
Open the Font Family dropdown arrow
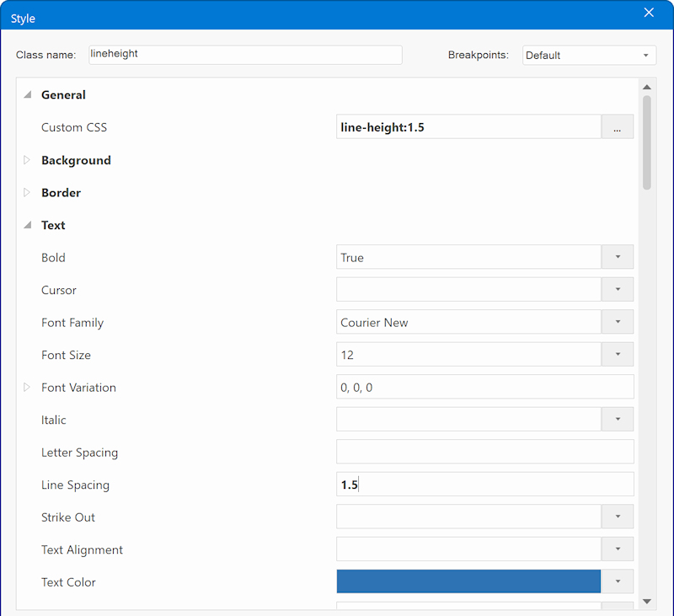617,323
